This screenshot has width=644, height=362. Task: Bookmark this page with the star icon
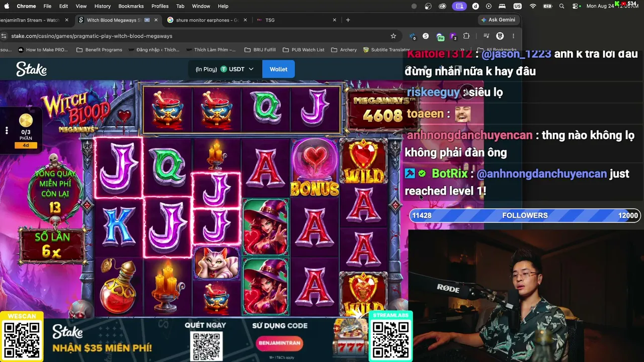click(x=393, y=36)
